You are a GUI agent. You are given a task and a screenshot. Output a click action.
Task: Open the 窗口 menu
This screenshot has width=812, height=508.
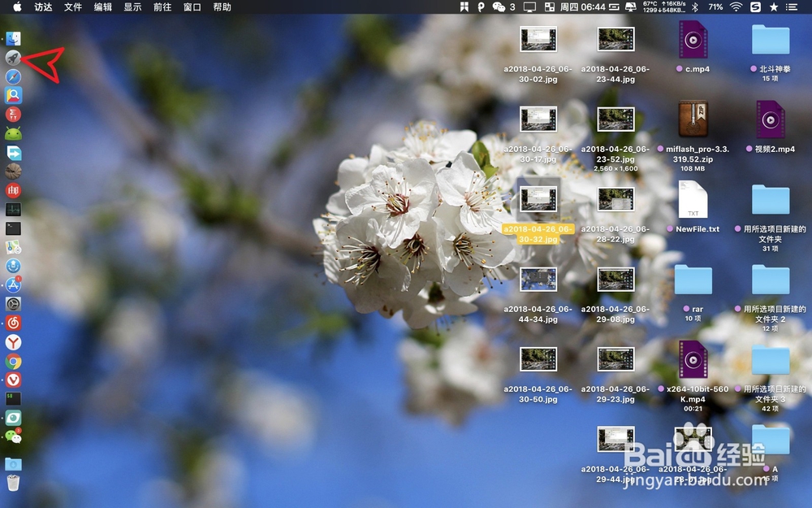192,7
